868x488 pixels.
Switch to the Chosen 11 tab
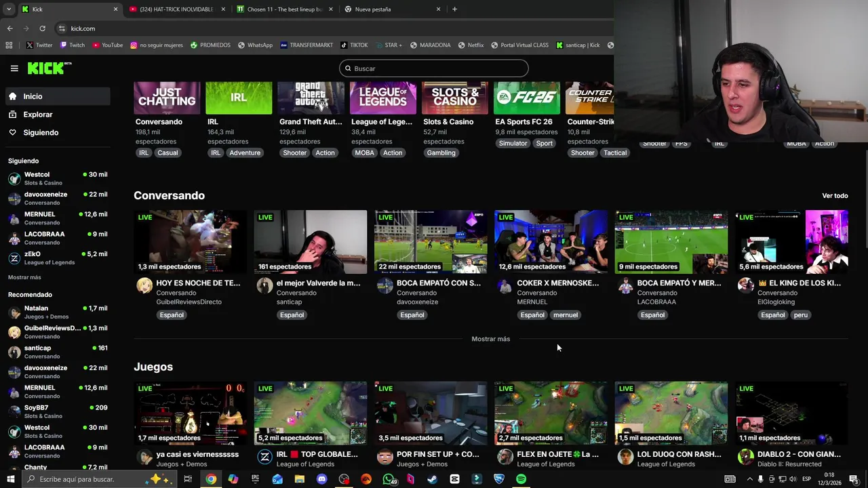tap(285, 9)
